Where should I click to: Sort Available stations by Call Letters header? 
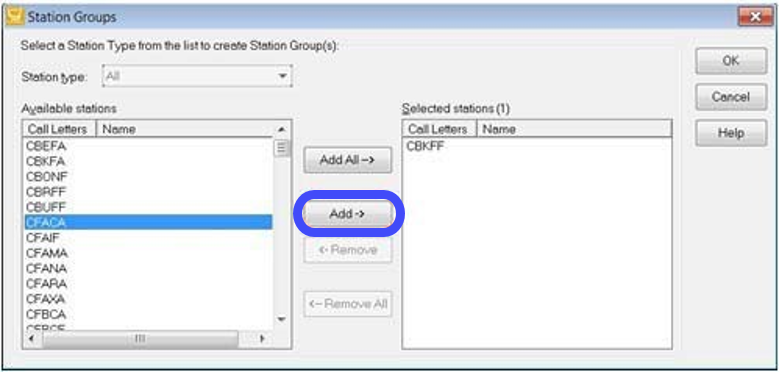60,129
